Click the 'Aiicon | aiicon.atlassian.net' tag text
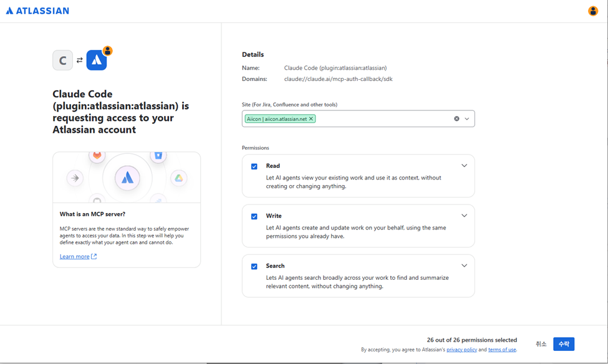This screenshot has height=364, width=608. coord(277,119)
